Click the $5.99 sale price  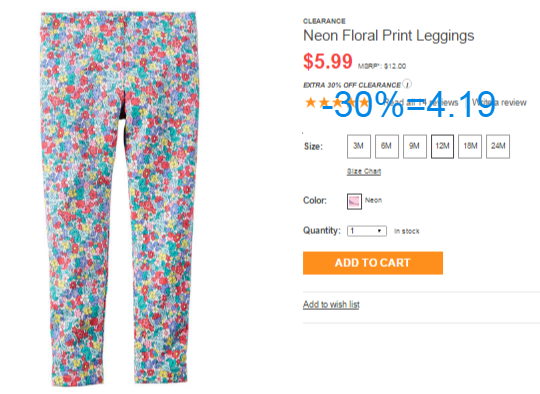pyautogui.click(x=328, y=62)
